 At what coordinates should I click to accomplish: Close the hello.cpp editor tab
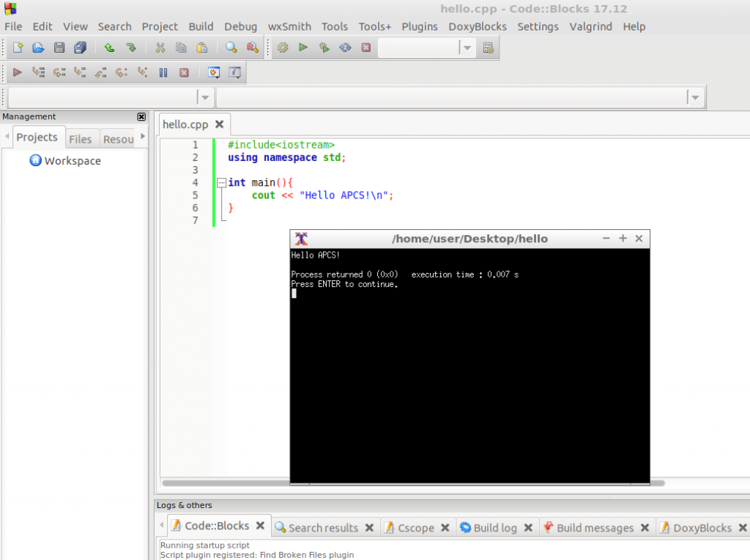[x=219, y=124]
